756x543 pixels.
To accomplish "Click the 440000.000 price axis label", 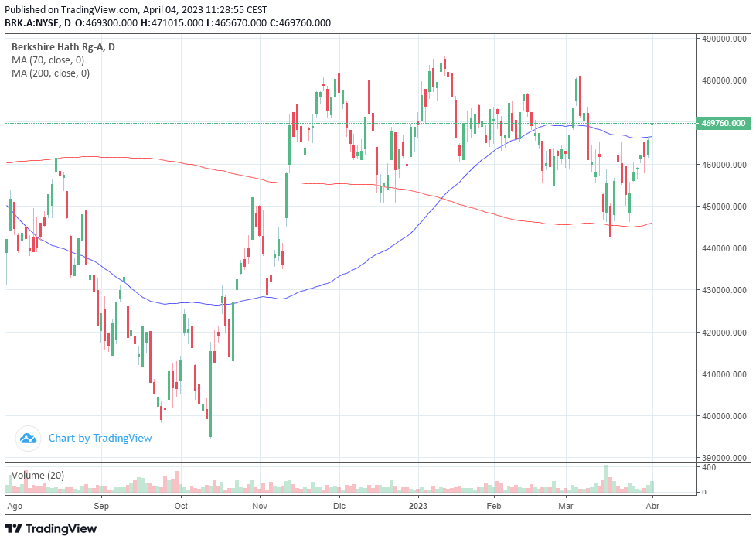I will point(724,248).
